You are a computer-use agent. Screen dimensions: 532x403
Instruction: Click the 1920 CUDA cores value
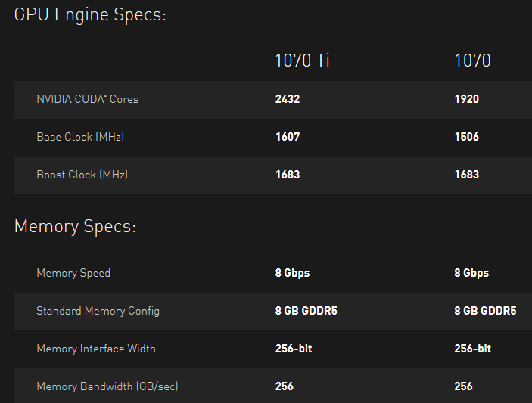click(x=466, y=99)
